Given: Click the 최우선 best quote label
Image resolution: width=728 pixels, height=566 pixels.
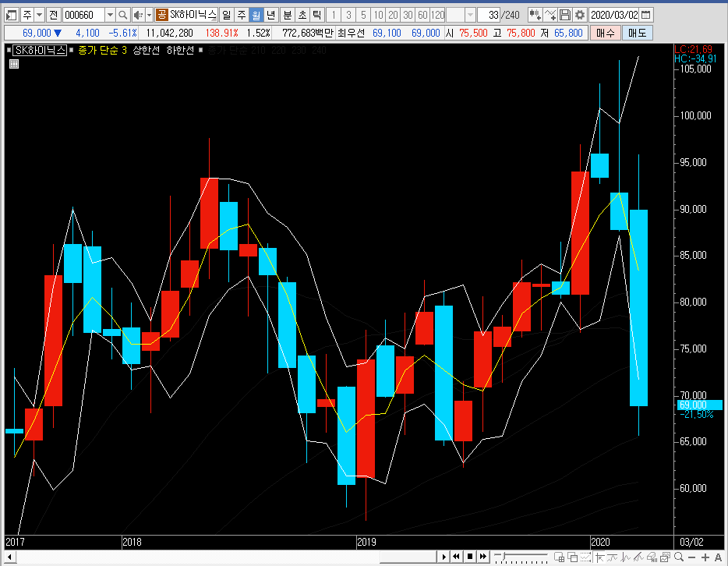Looking at the screenshot, I should (x=351, y=33).
